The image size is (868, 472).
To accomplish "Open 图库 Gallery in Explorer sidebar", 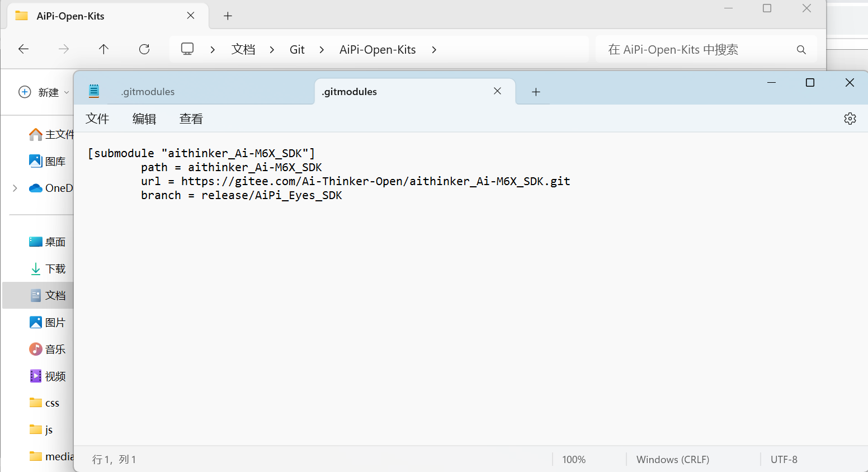I will (x=48, y=161).
